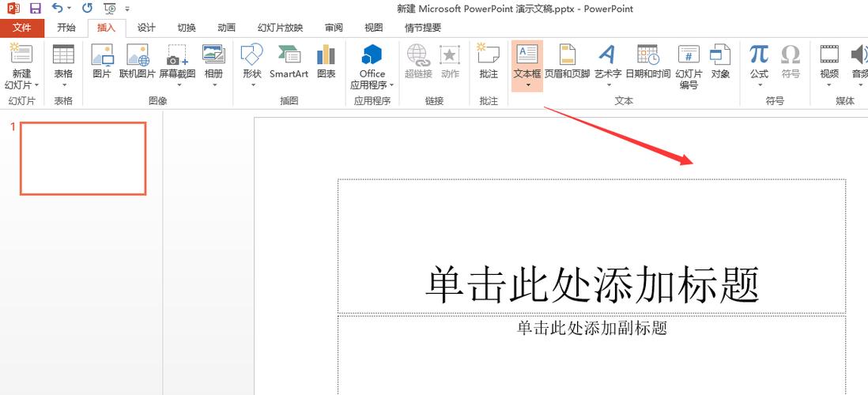Insert 幻灯片编号

tap(689, 66)
